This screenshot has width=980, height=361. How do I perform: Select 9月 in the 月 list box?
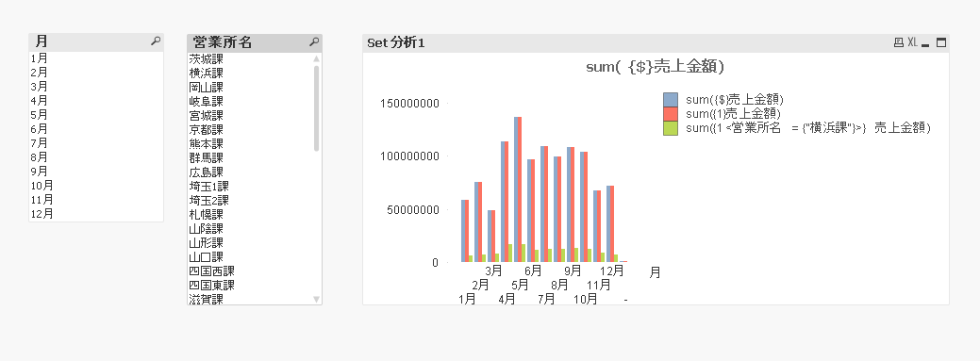96,172
